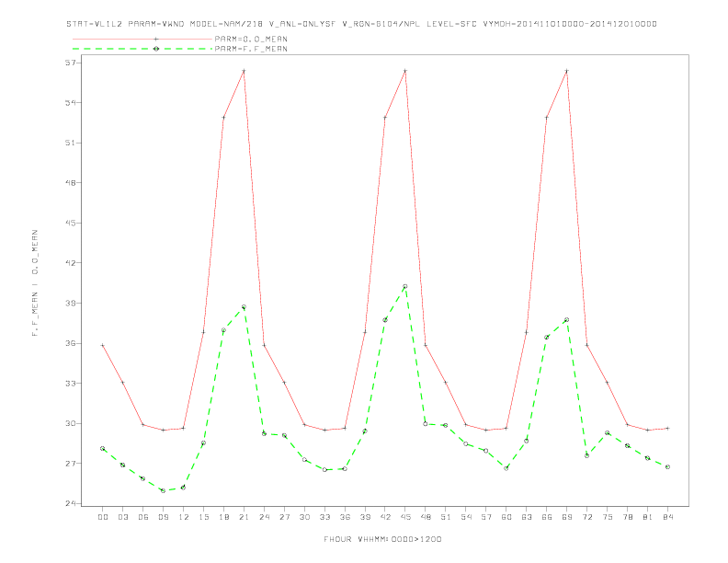Click the x-axis forecast hour 27
Screen dimensions: 728x563
[284, 517]
